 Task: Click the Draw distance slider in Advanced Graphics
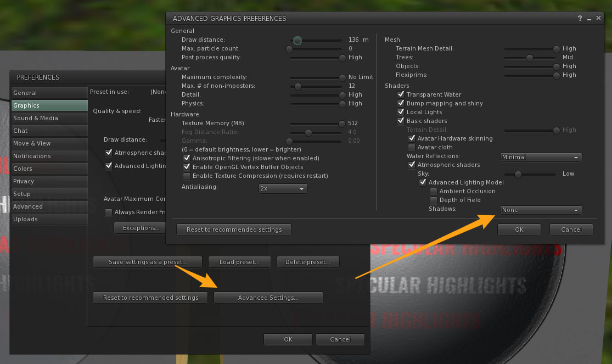[x=316, y=40]
